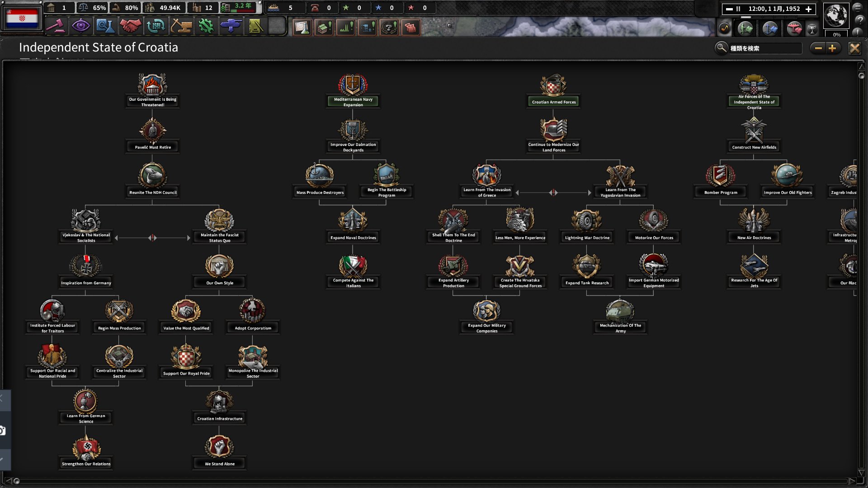
Task: Click the war support 80% indicator
Action: 125,8
